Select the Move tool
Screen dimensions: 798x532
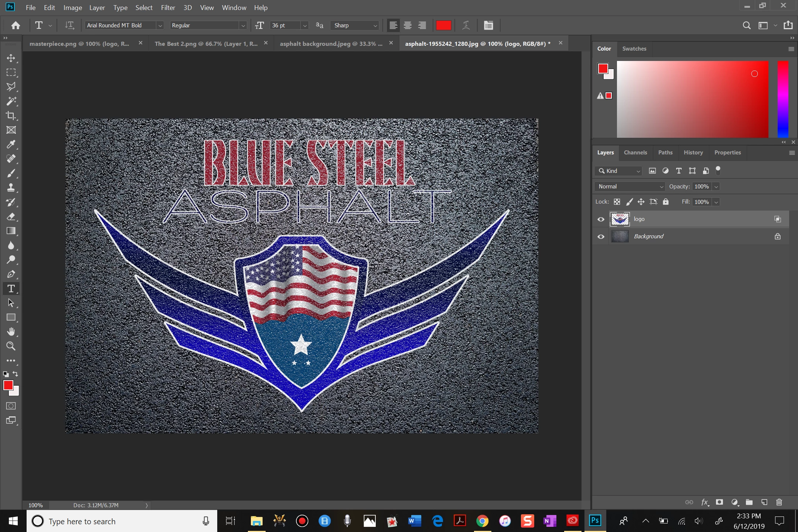[11, 58]
